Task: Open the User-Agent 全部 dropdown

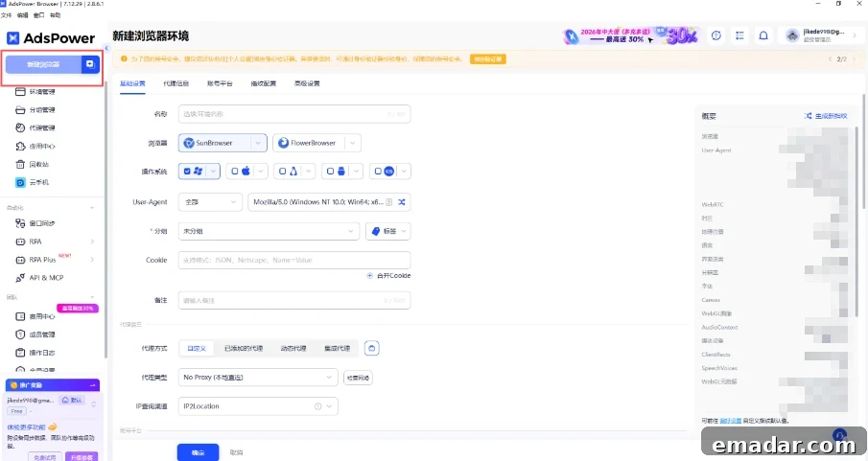Action: point(210,202)
